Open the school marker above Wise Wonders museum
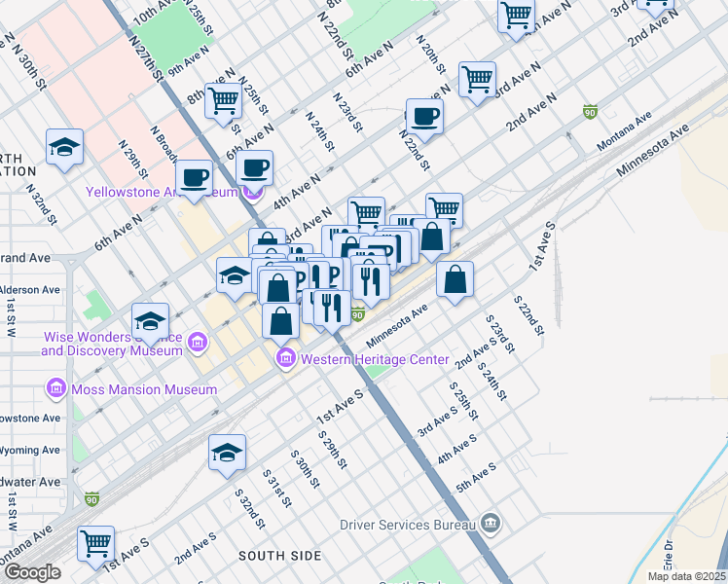Image resolution: width=728 pixels, height=584 pixels. [x=150, y=322]
